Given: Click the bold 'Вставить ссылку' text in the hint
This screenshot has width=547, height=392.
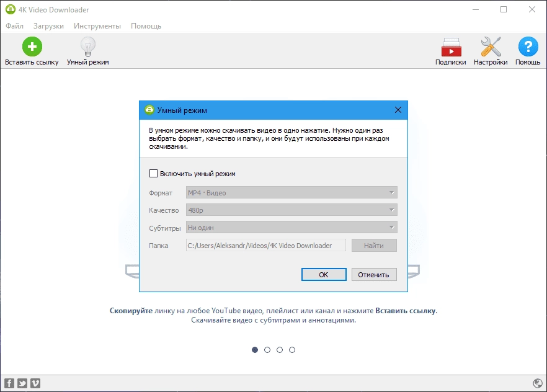Looking at the screenshot, I should coord(406,310).
